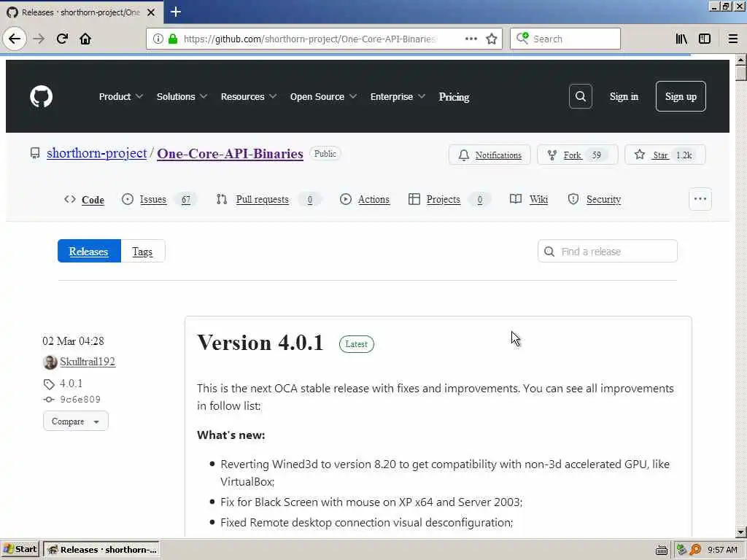Open the Windows Start button
Image resolution: width=747 pixels, height=560 pixels.
(20, 550)
